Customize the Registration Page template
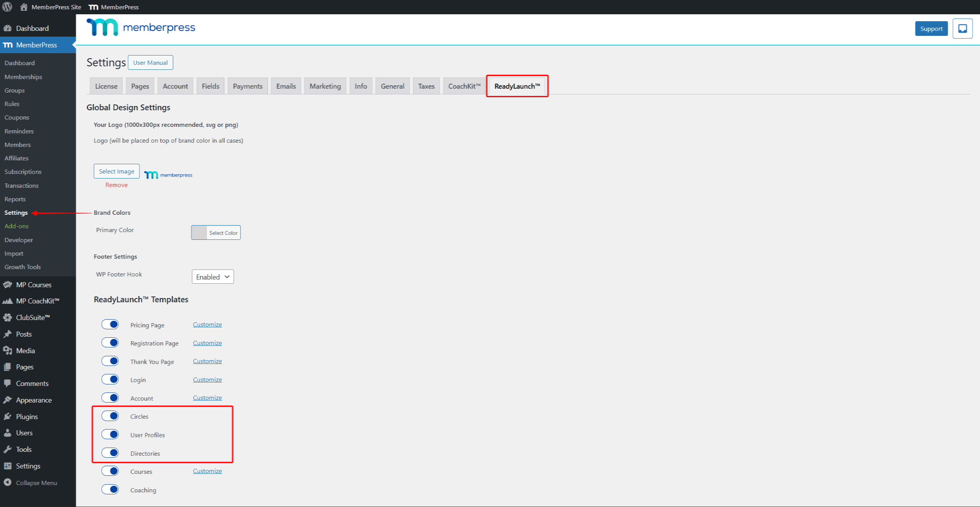 pos(207,343)
